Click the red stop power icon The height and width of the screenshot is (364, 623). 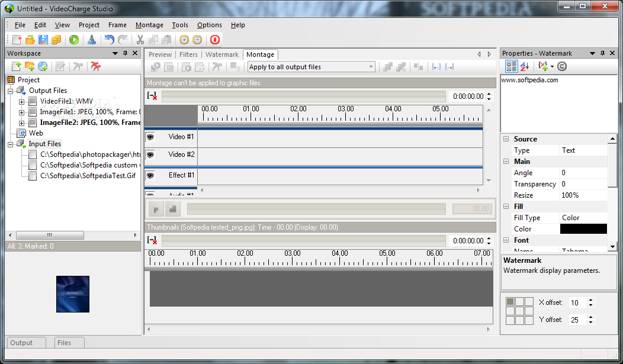(215, 40)
